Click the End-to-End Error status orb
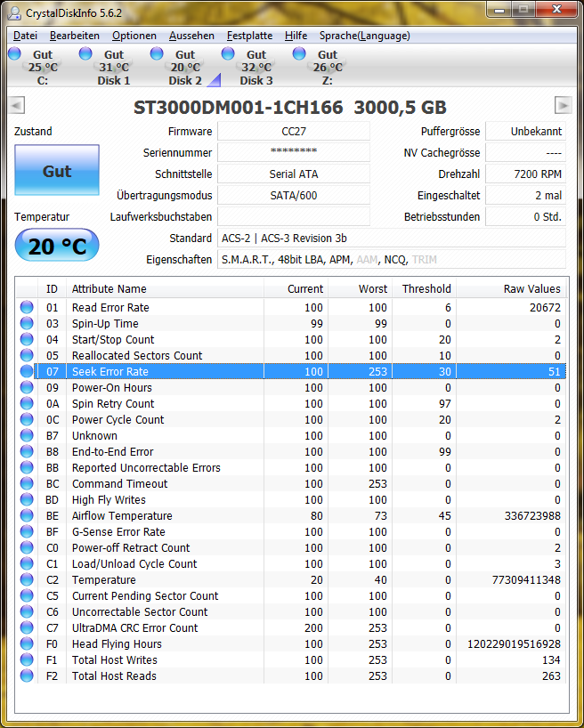 click(x=27, y=451)
